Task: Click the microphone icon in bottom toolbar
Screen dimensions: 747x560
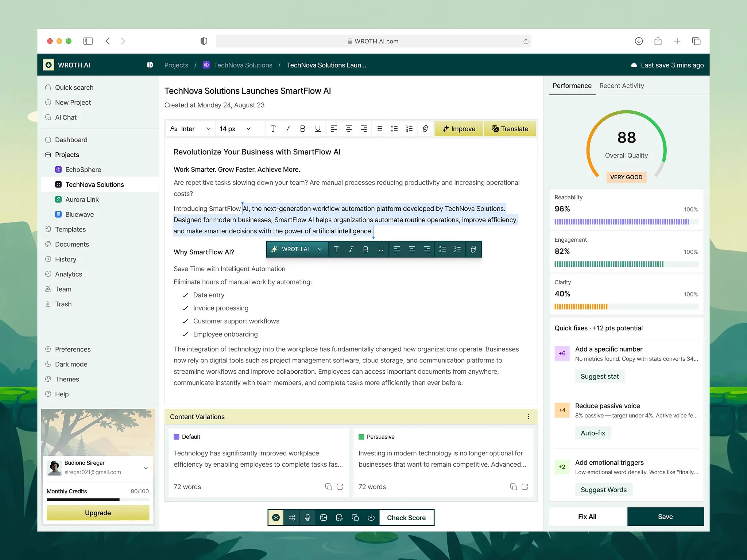Action: tap(308, 518)
